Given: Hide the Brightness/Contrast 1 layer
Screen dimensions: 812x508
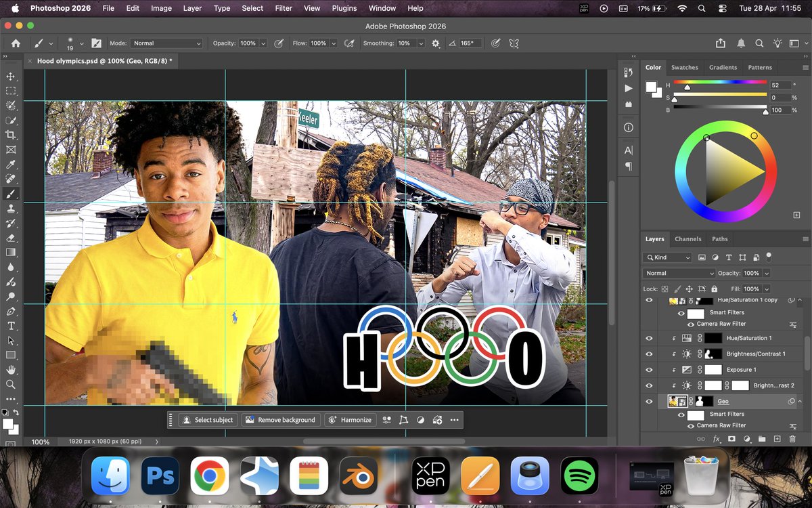Looking at the screenshot, I should coord(649,354).
